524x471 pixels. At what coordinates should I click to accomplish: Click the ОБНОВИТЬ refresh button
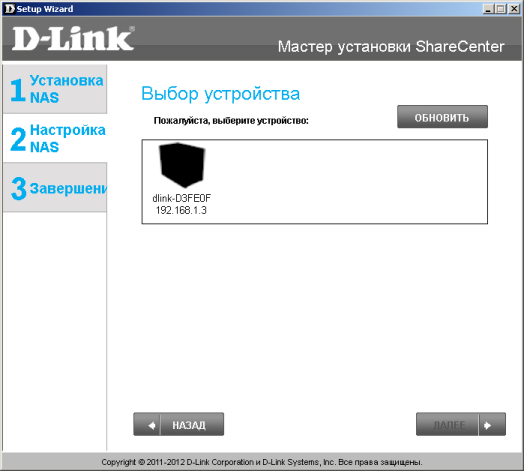(x=442, y=117)
